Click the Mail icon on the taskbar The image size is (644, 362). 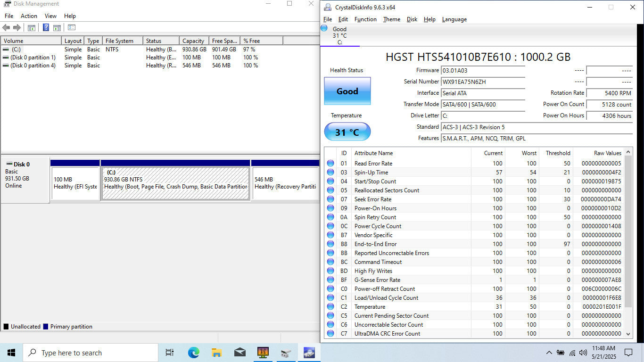pyautogui.click(x=239, y=353)
